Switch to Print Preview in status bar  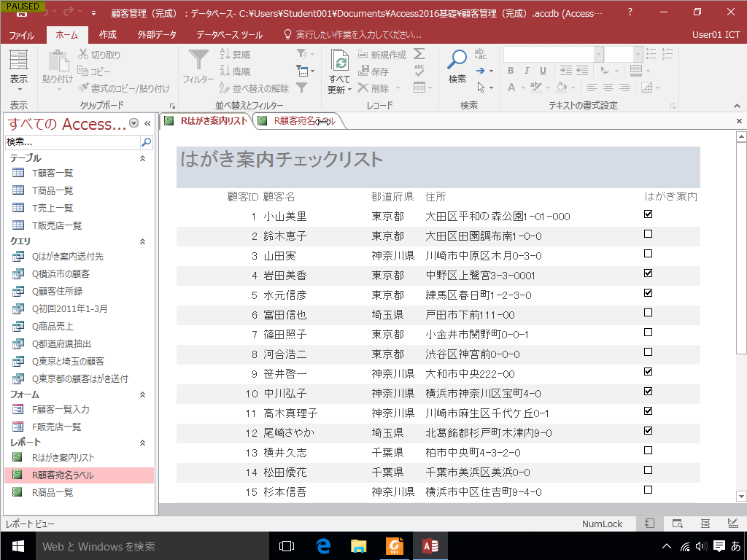tap(677, 524)
